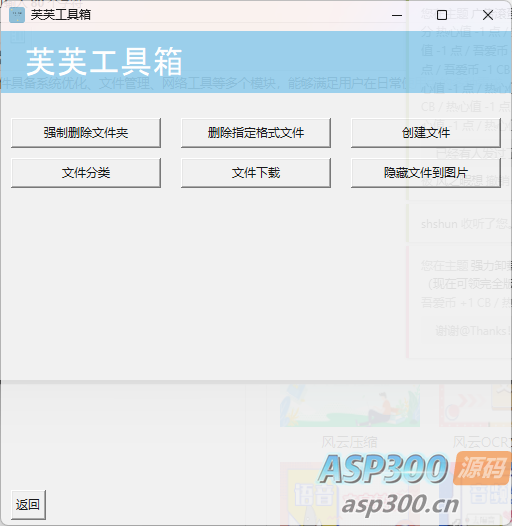The width and height of the screenshot is (512, 526).
Task: Click the 芙芙工具箱 app icon in title bar
Action: 17,15
